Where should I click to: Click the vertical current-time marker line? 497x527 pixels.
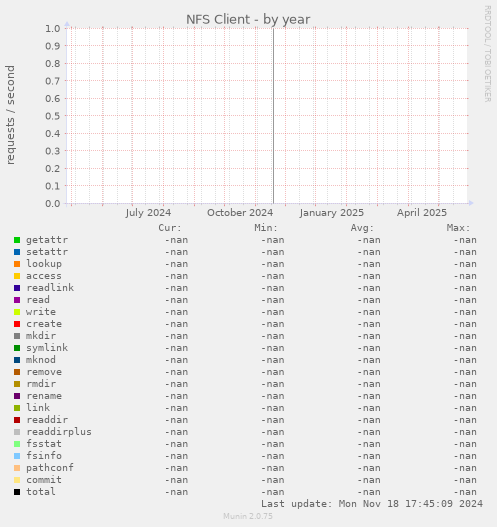pyautogui.click(x=273, y=116)
